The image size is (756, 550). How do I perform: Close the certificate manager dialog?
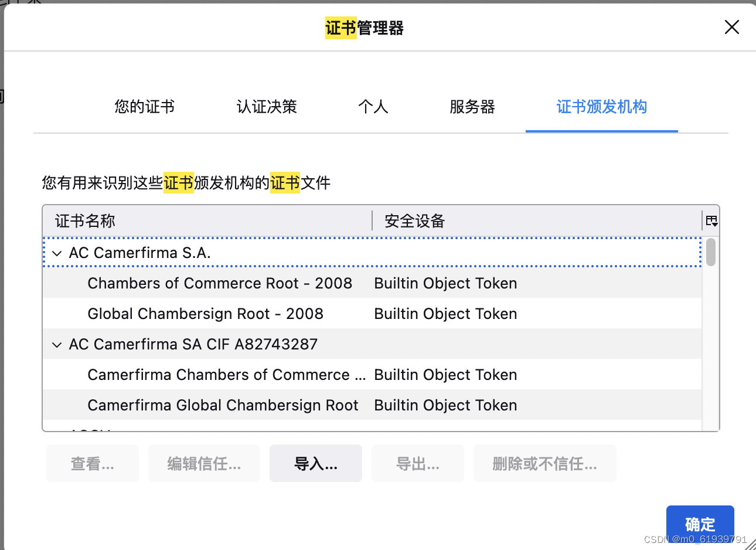coord(731,27)
